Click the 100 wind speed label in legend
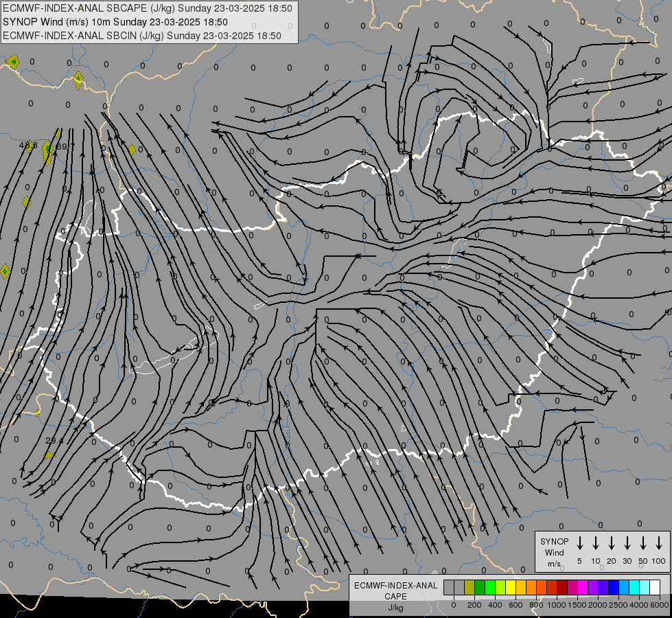This screenshot has height=618, width=672. click(x=659, y=561)
